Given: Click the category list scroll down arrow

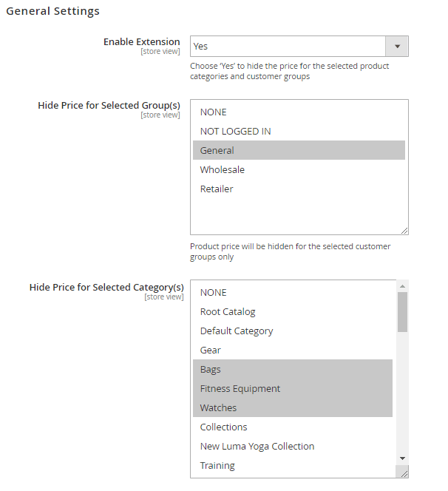Looking at the screenshot, I should 402,458.
